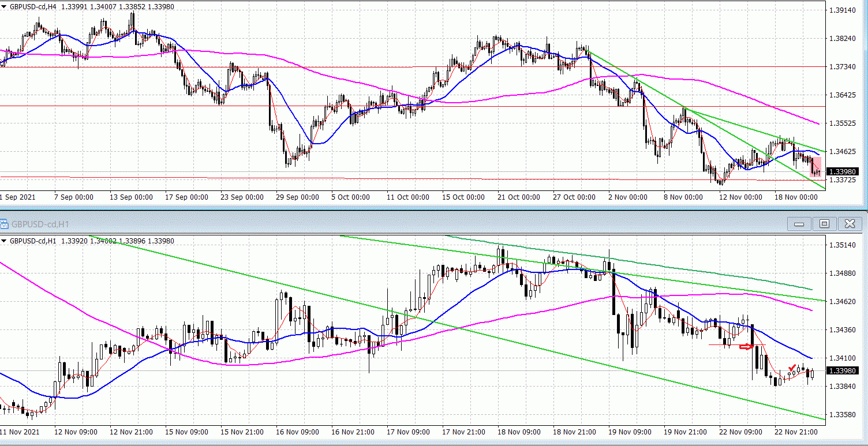Click the 27 Oct 00:00 date label
The height and width of the screenshot is (446, 868).
[x=574, y=197]
